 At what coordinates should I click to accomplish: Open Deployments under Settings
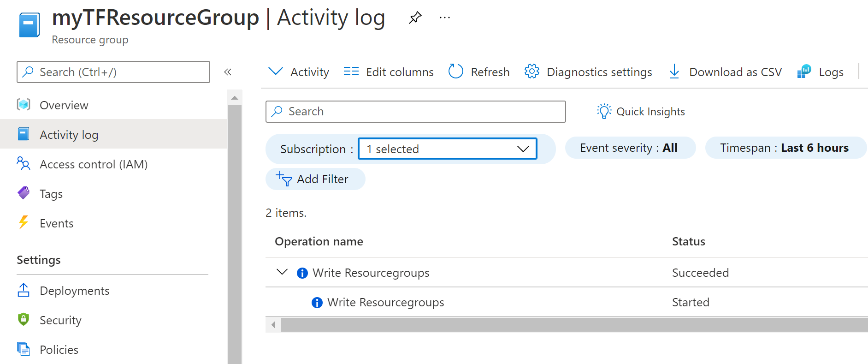click(74, 291)
